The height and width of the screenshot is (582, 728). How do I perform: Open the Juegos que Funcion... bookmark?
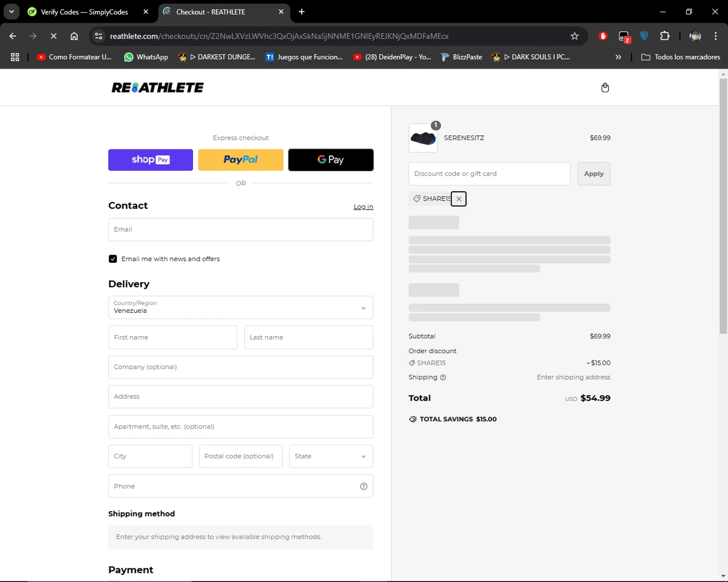tap(304, 57)
